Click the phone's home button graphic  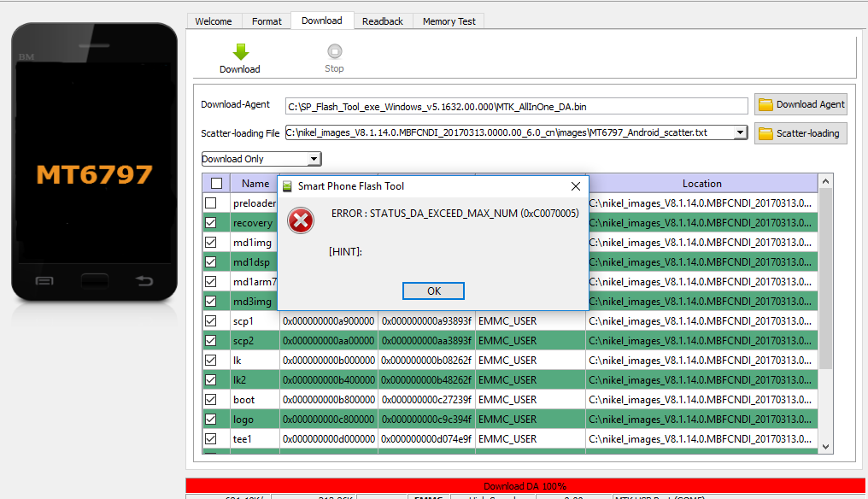[x=94, y=280]
